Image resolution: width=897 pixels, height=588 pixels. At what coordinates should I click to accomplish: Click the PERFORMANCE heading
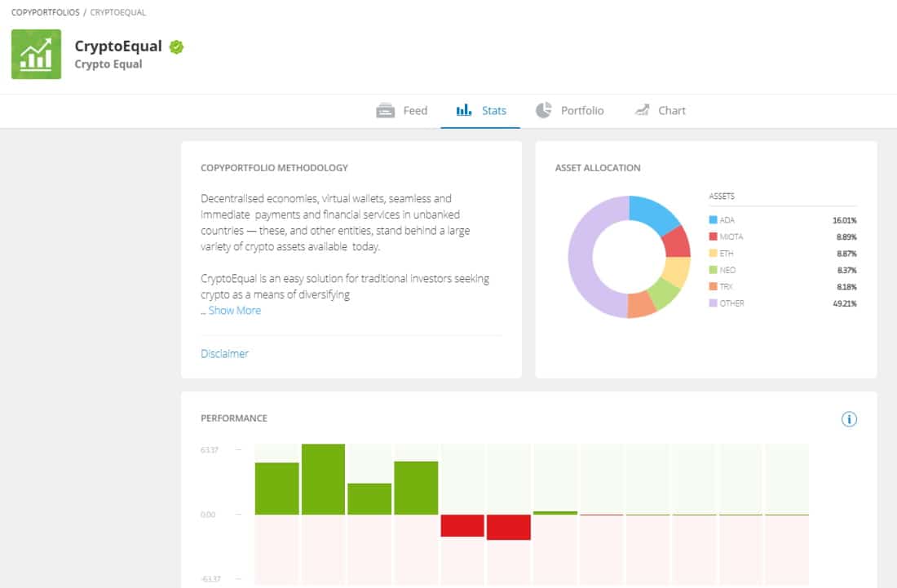[x=234, y=418]
